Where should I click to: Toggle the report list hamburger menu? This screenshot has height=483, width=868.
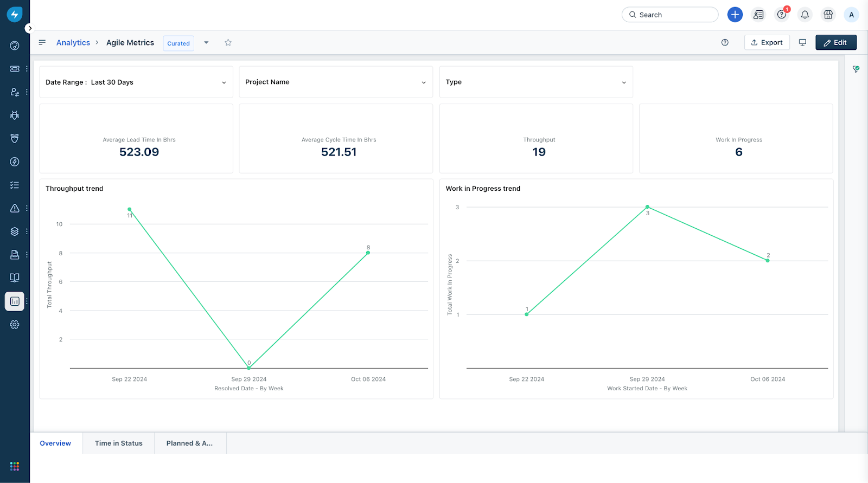(x=42, y=42)
